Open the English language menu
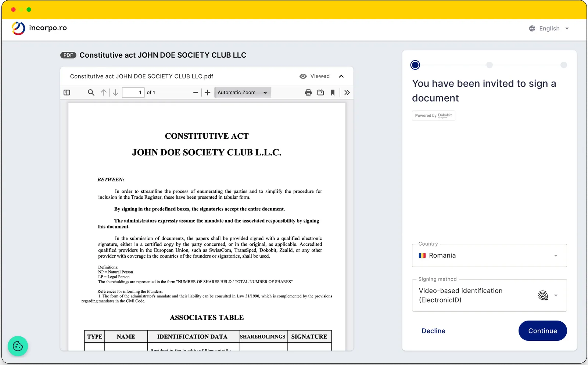Image resolution: width=588 pixels, height=365 pixels. pos(549,29)
